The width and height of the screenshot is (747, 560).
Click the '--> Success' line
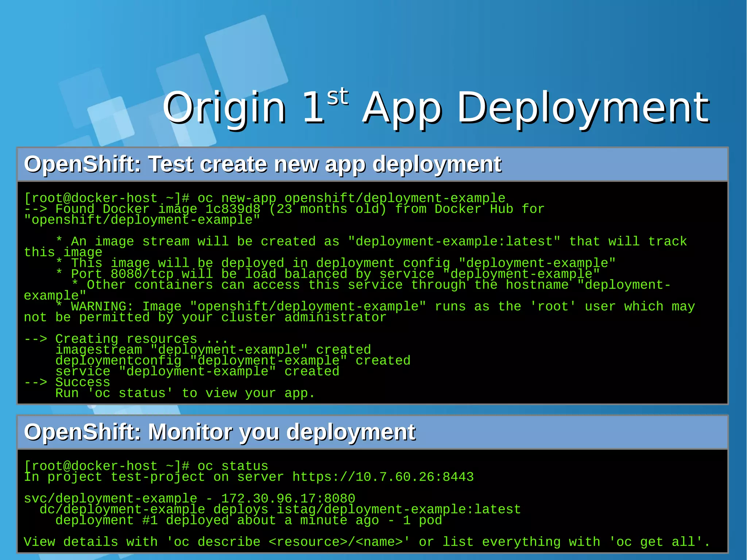coord(67,382)
